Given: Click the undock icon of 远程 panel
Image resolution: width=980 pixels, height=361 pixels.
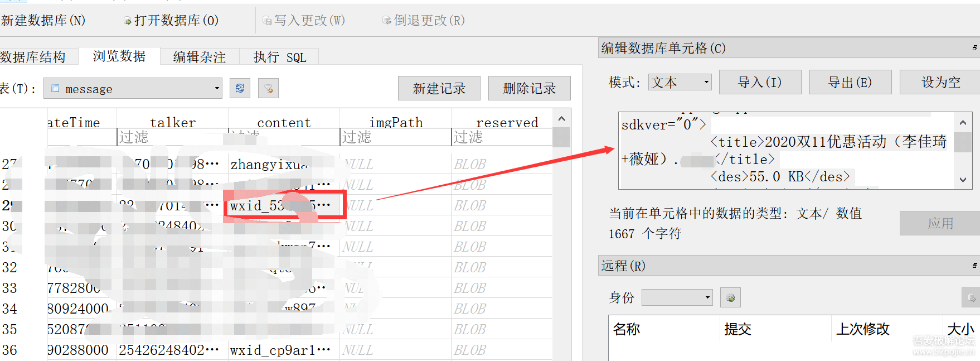Looking at the screenshot, I should point(974,266).
